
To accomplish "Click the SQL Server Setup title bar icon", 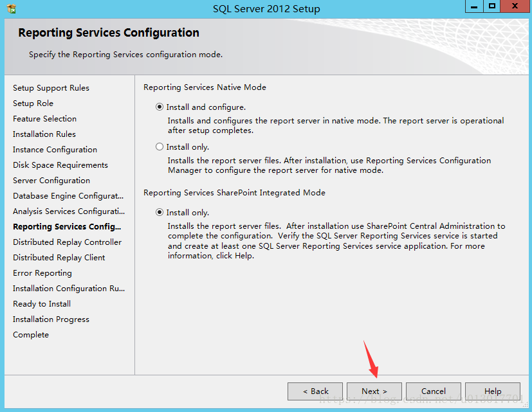I will 12,8.
